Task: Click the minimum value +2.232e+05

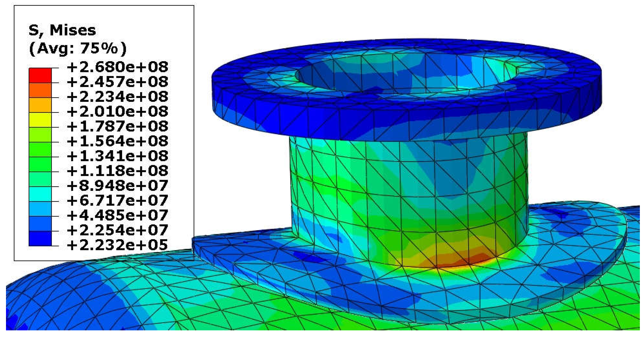Action: (x=118, y=245)
